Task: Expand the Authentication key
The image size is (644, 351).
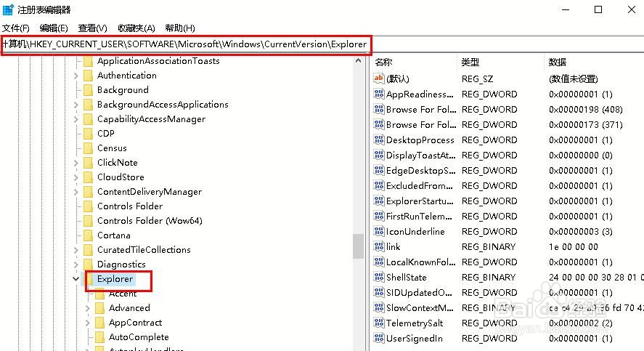Action: click(76, 76)
